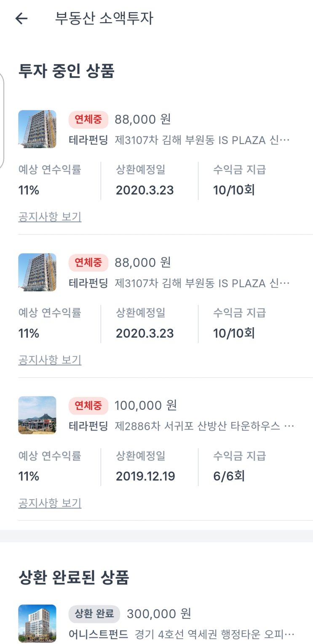The width and height of the screenshot is (313, 644).
Task: Tap the back arrow icon
Action: tap(21, 19)
